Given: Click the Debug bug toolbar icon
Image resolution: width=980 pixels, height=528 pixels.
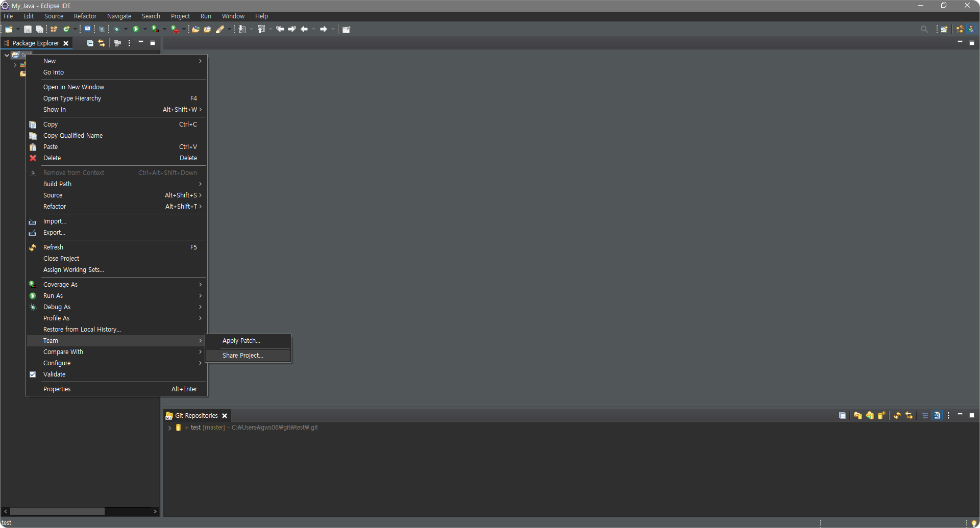Looking at the screenshot, I should 117,30.
